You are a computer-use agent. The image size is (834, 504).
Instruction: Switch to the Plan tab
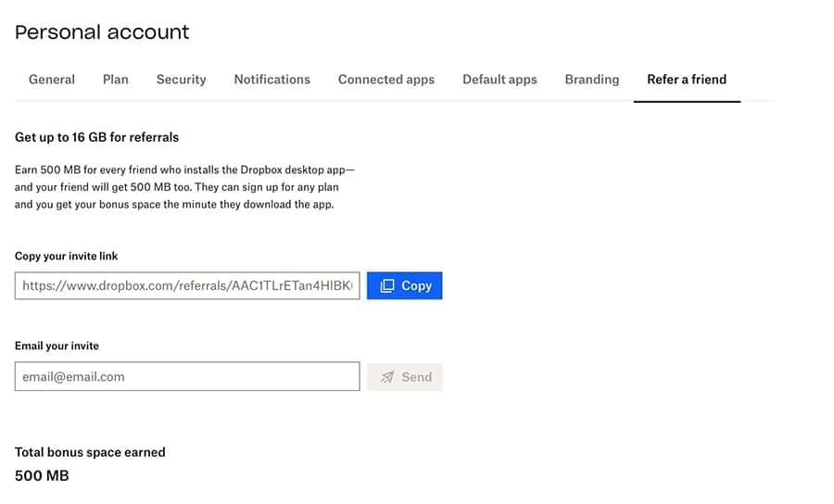click(116, 80)
